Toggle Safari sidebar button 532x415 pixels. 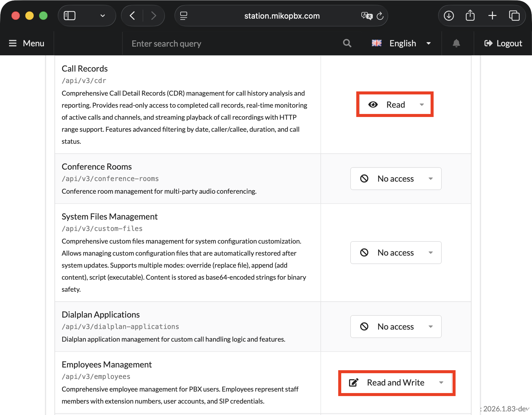click(x=70, y=16)
